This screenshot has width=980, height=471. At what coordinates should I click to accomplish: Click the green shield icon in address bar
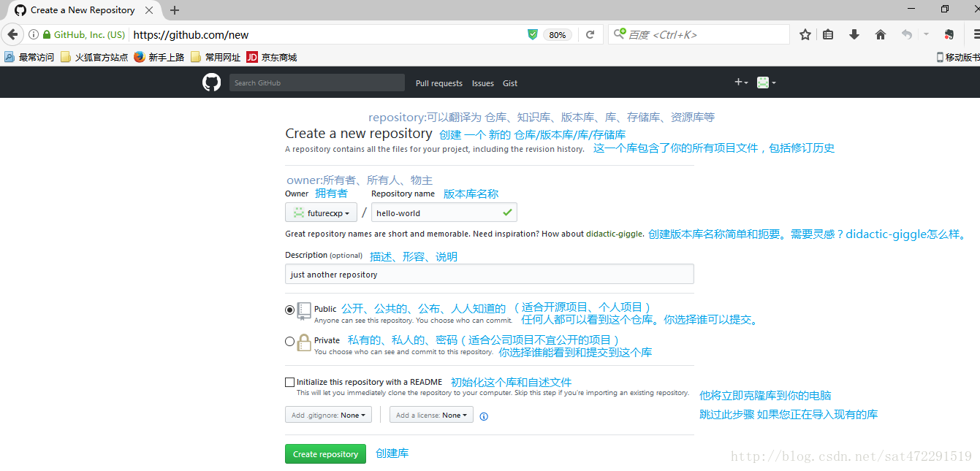coord(533,34)
